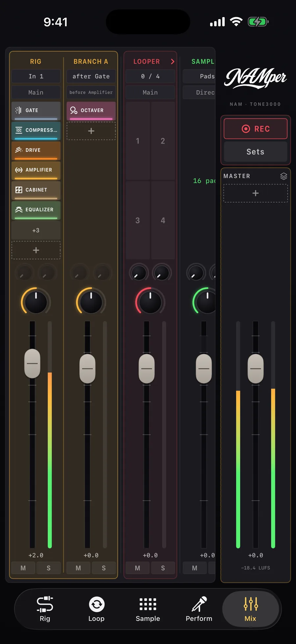The width and height of the screenshot is (296, 644).
Task: Select the Mix tab
Action: click(x=251, y=609)
